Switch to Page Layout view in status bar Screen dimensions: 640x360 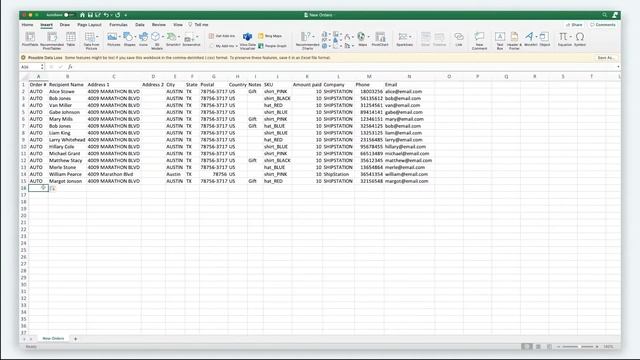(538, 347)
